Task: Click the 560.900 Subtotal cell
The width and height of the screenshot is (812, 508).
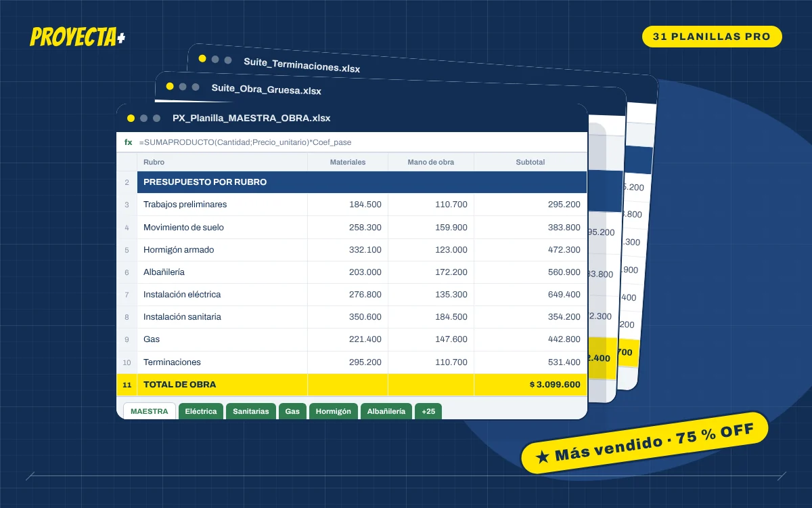Action: click(531, 272)
